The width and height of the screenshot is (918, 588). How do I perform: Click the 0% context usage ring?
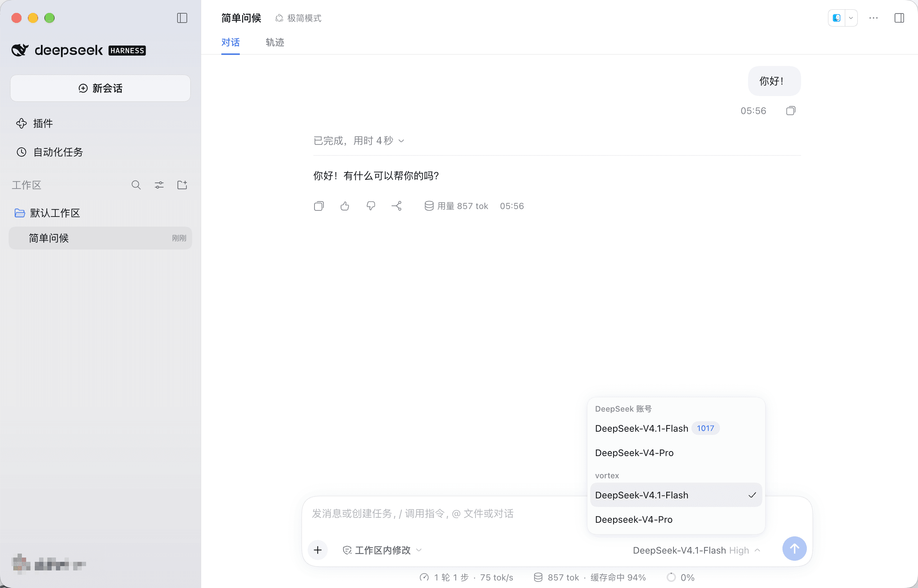tap(681, 577)
